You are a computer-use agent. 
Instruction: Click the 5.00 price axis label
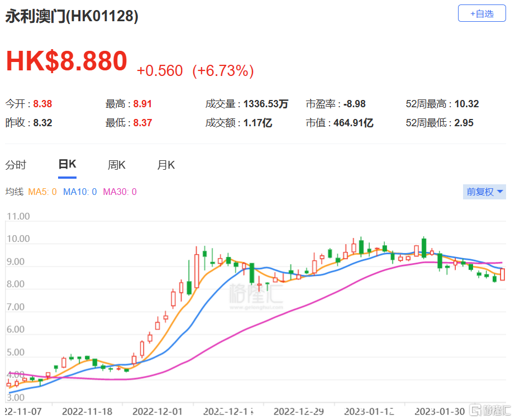coord(16,352)
